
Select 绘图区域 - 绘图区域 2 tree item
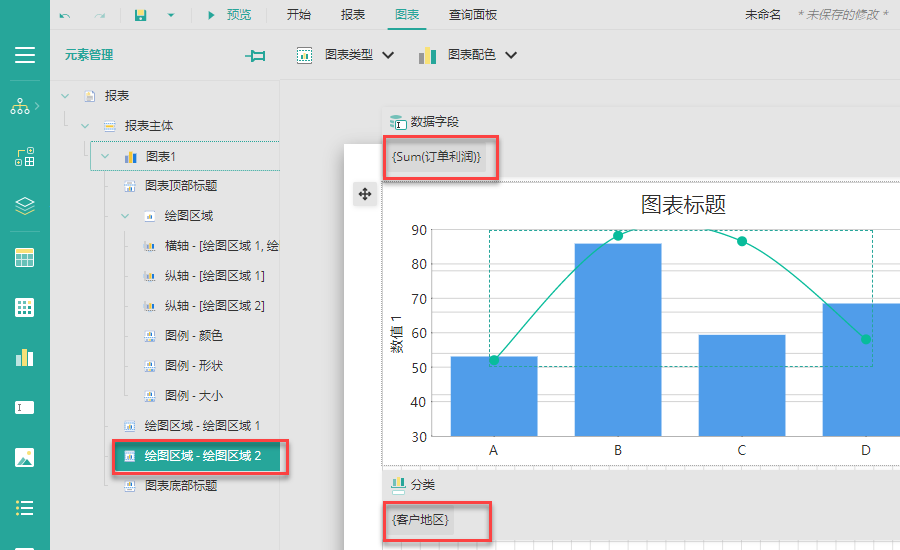point(203,456)
